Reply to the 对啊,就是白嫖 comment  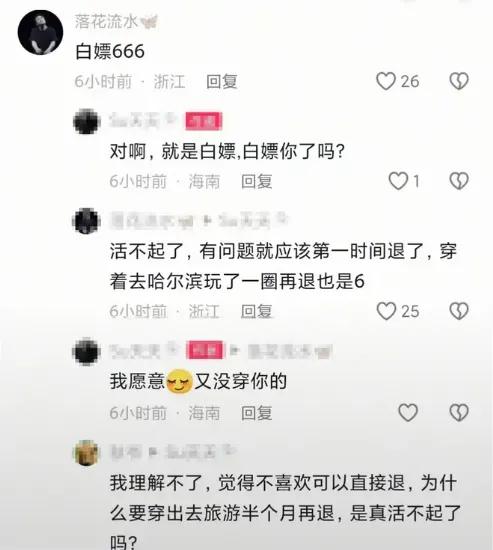tap(257, 182)
